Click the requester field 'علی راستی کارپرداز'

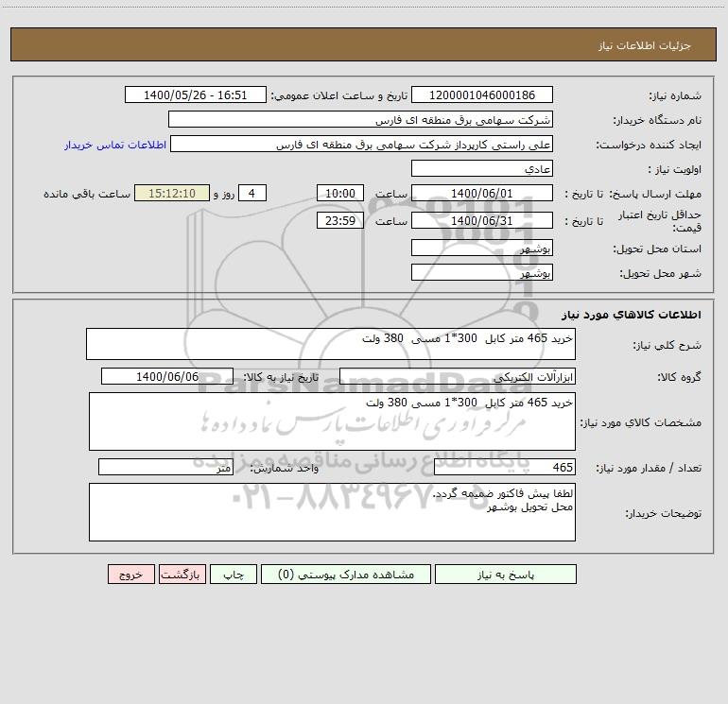coord(362,144)
